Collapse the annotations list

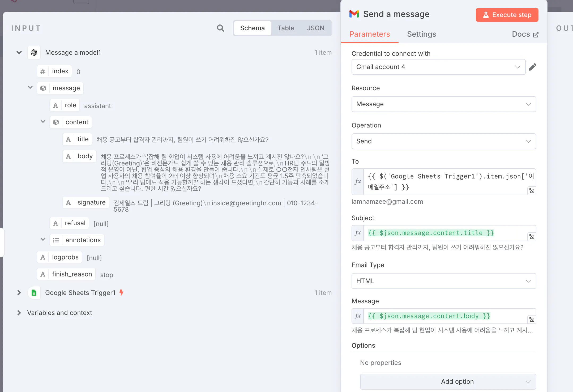tap(43, 240)
